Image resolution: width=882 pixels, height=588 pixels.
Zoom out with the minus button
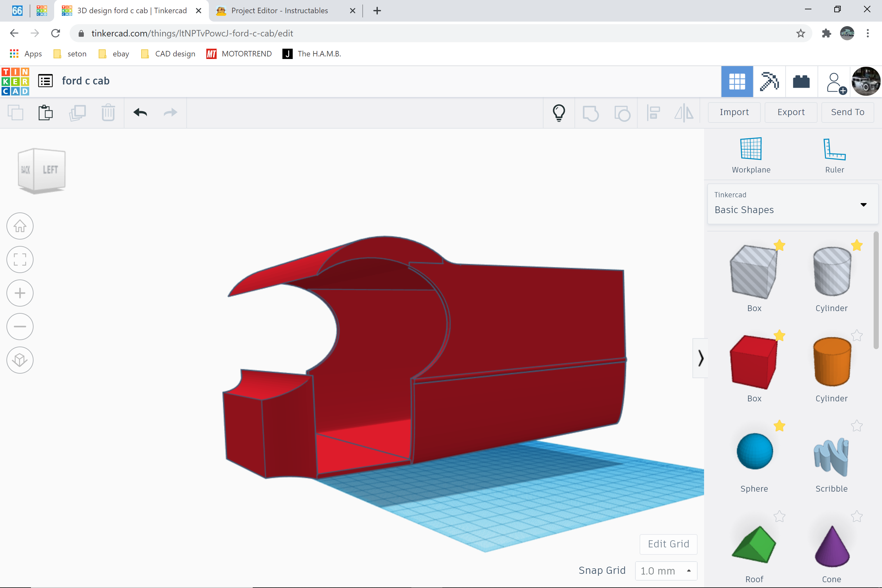[20, 327]
